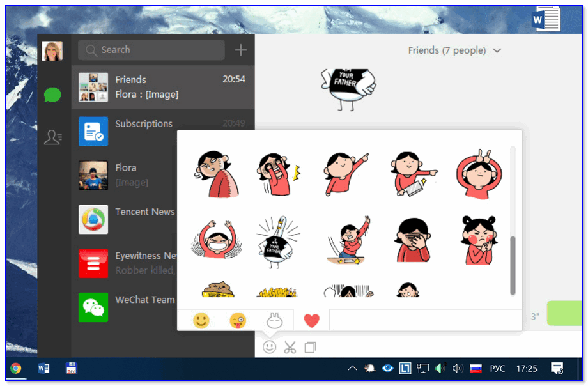The height and width of the screenshot is (386, 588).
Task: Pick the girl face-palming sticker
Action: pos(412,240)
